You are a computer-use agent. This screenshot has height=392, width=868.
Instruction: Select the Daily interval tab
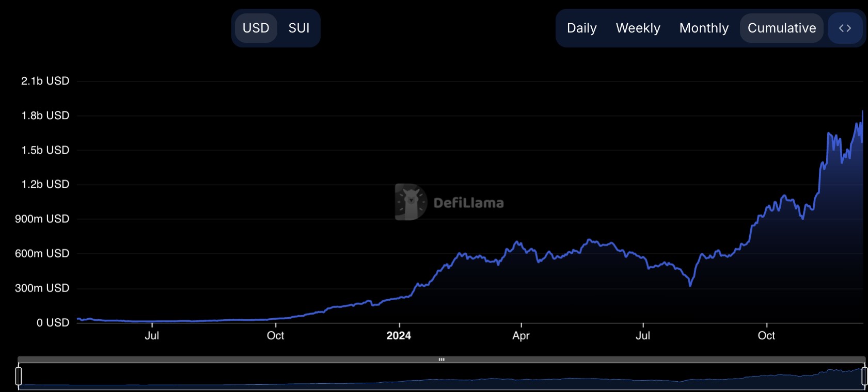581,28
